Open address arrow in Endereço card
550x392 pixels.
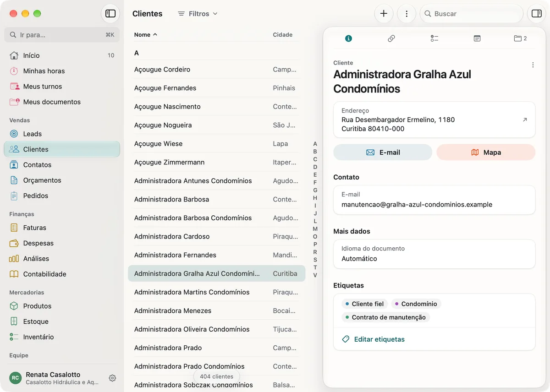coord(525,120)
